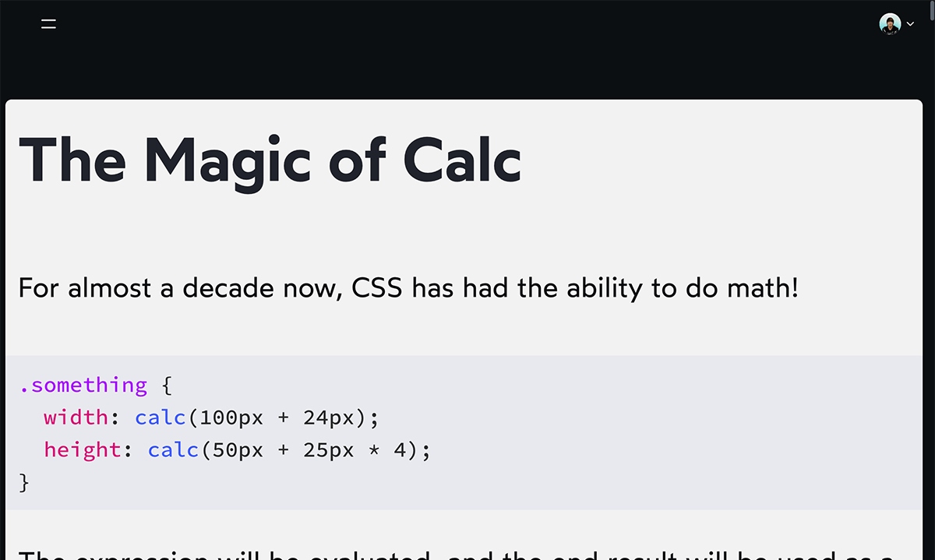Image resolution: width=935 pixels, height=560 pixels.
Task: Click "calc" on the height line
Action: [173, 450]
